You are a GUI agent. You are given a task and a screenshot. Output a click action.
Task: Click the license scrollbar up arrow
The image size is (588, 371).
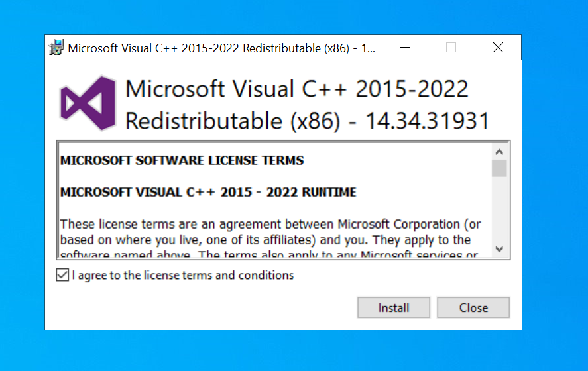pos(499,152)
